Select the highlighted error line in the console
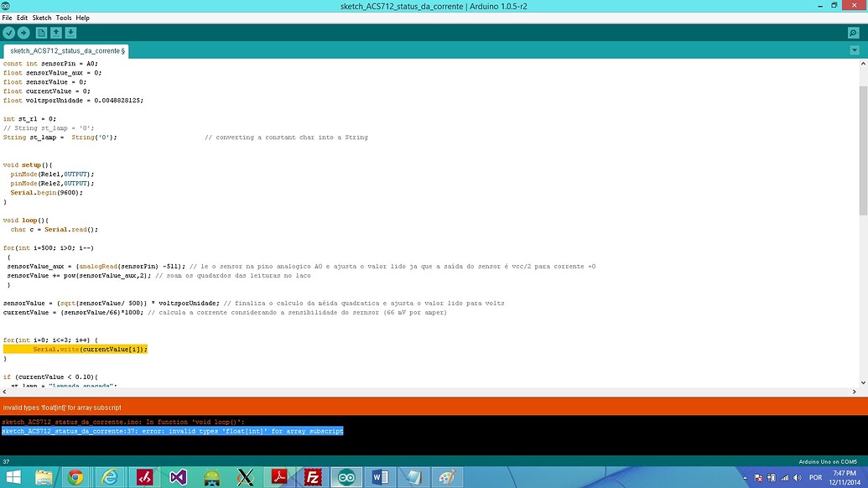 [x=172, y=430]
